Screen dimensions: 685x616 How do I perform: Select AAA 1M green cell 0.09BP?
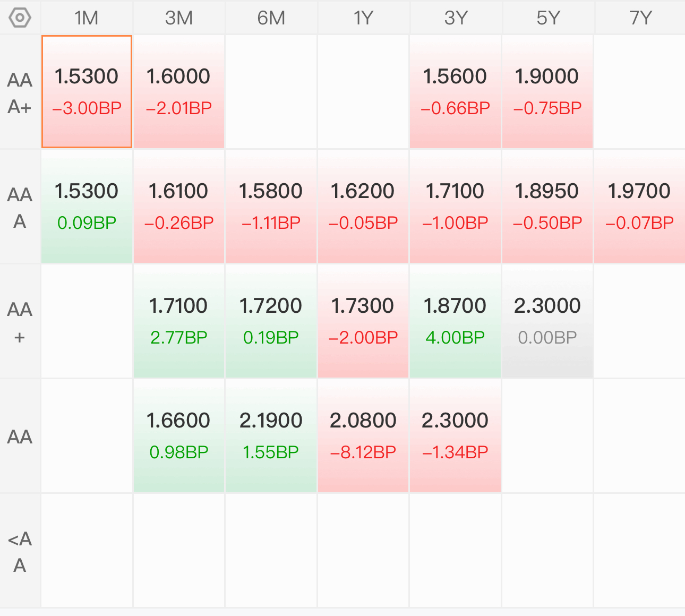[x=87, y=207]
